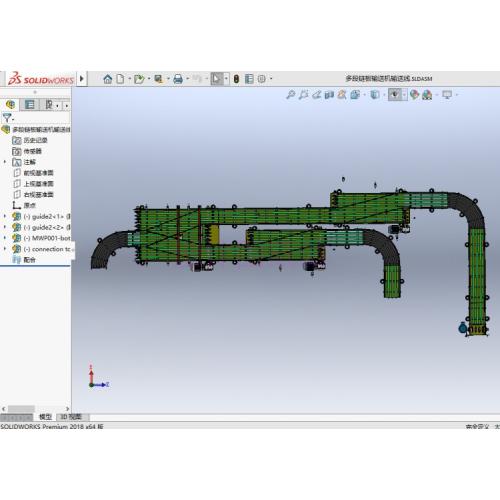Create a new document with the New icon
The width and height of the screenshot is (500, 500).
pyautogui.click(x=120, y=79)
